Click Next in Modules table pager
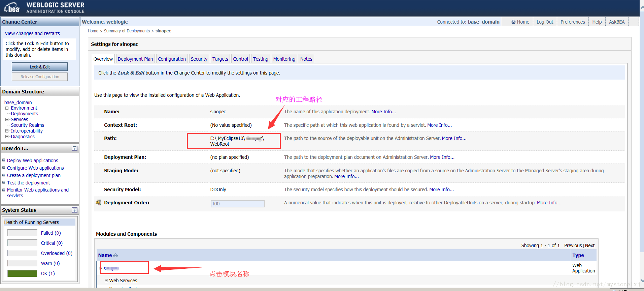This screenshot has height=291, width=644. click(590, 245)
